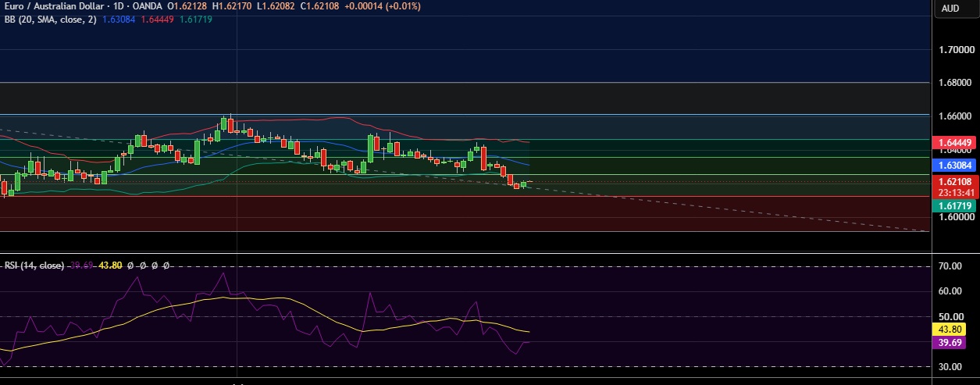Click the current price label 1.62108
Viewport: 980px width, 385px height.
coord(955,182)
